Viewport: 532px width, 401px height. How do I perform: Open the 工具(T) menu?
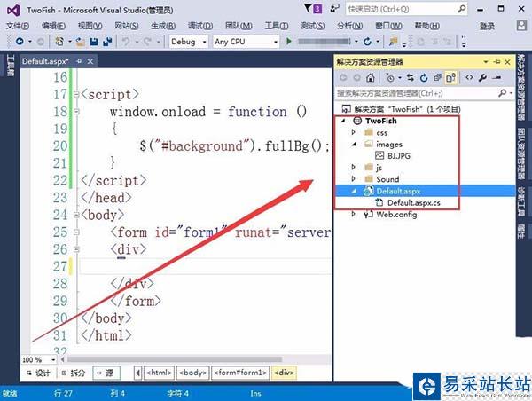point(277,26)
